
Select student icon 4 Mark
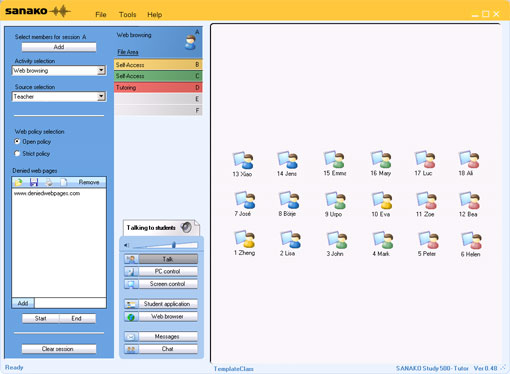[383, 240]
